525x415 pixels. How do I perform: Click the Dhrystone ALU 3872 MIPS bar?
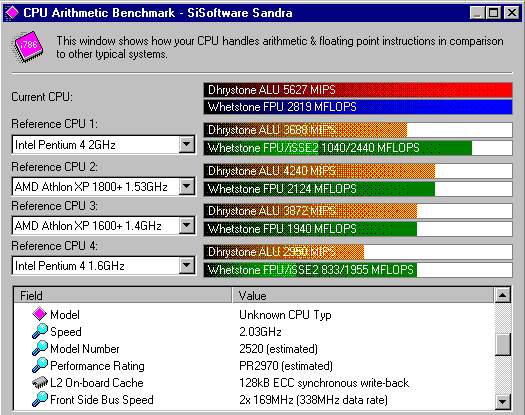pos(358,211)
